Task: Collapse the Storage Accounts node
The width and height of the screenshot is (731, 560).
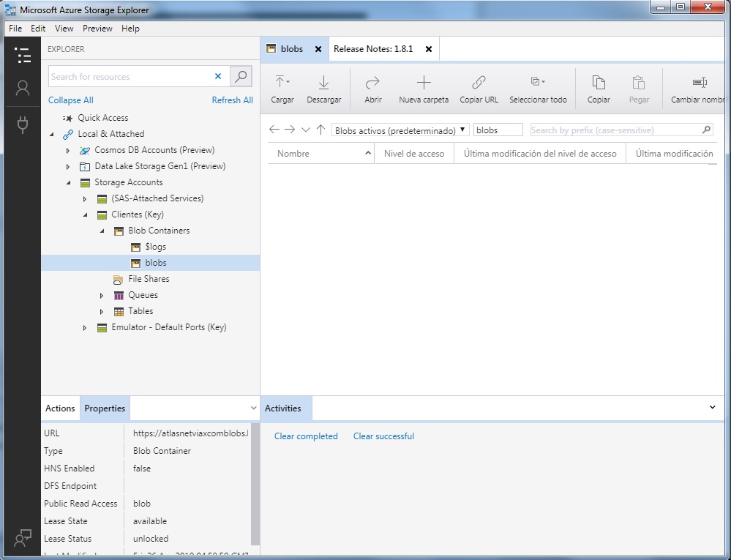Action: point(69,183)
